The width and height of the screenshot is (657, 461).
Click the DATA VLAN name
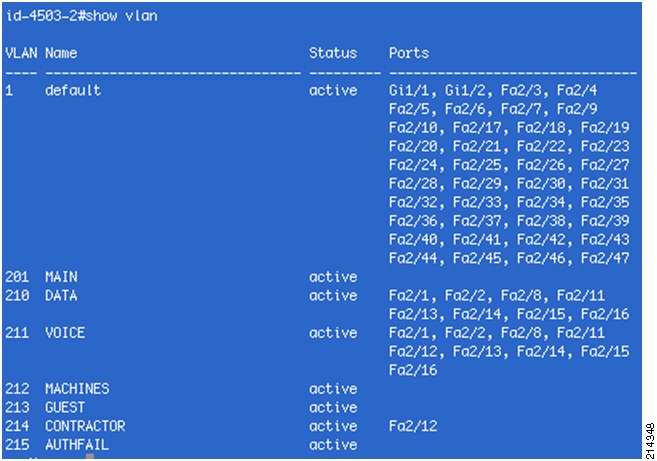coord(61,295)
